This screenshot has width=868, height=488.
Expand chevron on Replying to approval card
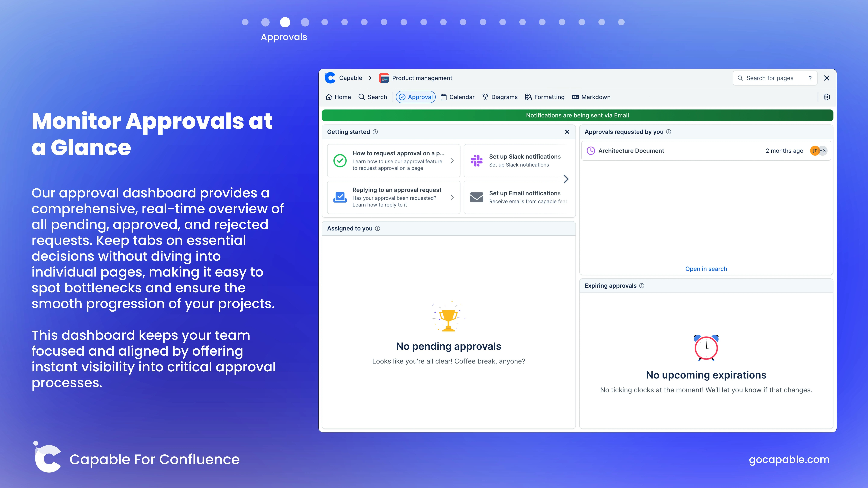pyautogui.click(x=452, y=197)
